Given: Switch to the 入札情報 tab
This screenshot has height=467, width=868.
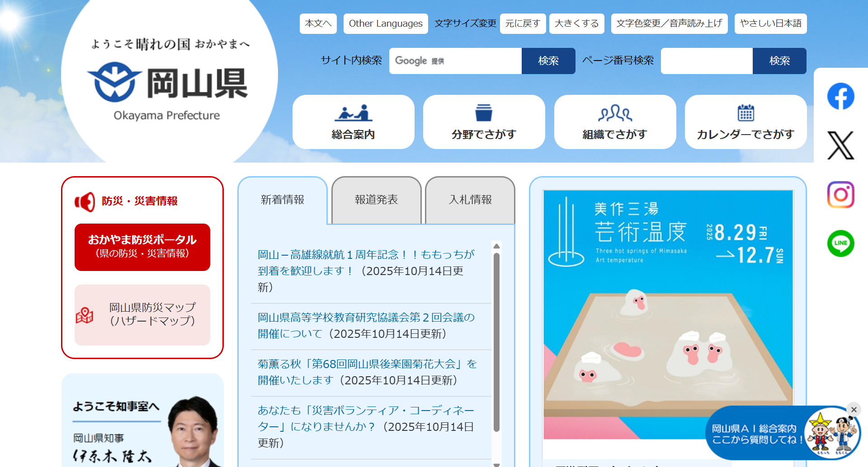Looking at the screenshot, I should pos(470,200).
